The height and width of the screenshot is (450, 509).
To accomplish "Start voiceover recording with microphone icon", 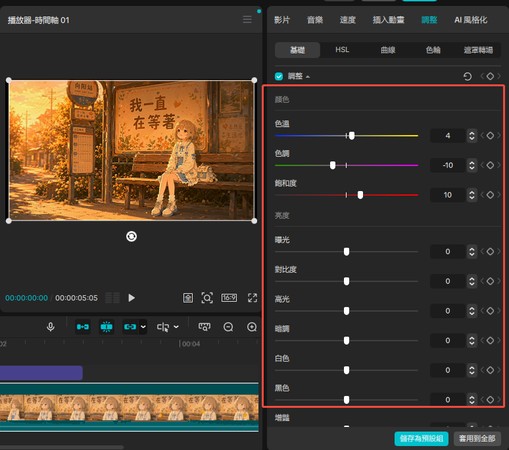I will click(50, 327).
